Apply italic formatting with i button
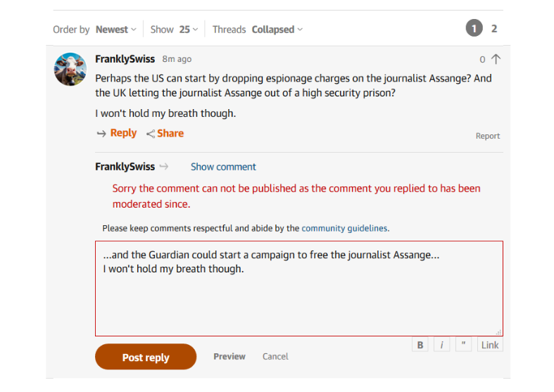This screenshot has width=554, height=392. (441, 345)
